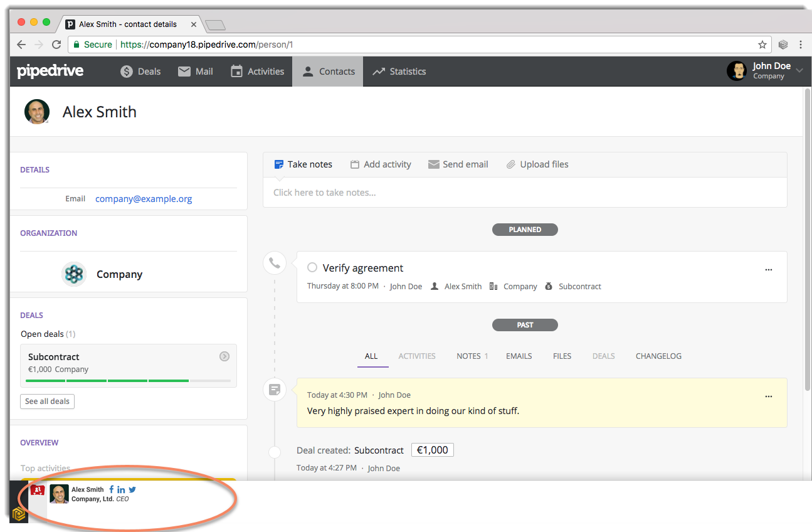Select the Add activity tab
812x532 pixels.
(x=381, y=164)
